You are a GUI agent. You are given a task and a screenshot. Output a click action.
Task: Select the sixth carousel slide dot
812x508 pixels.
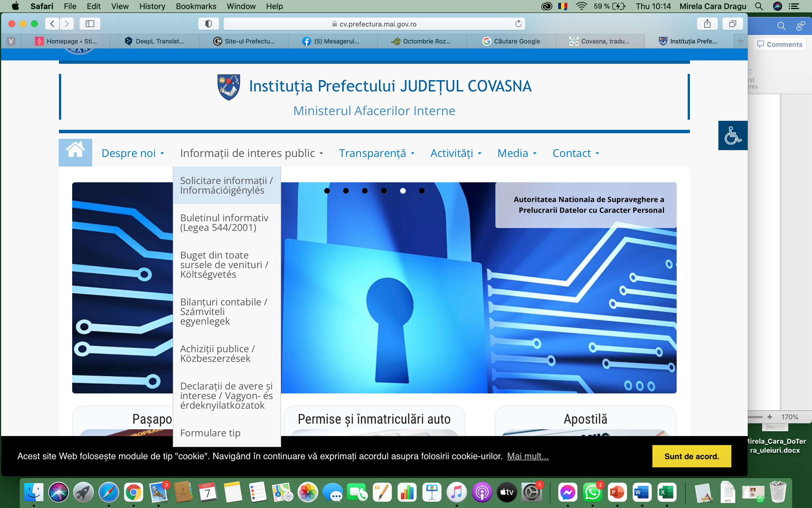tap(422, 191)
